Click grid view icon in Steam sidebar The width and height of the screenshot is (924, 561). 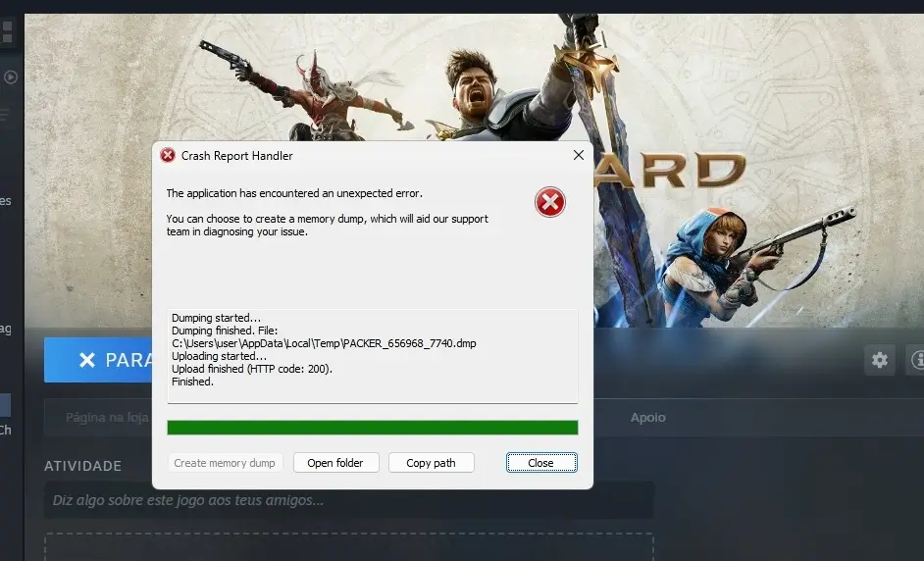pos(7,32)
